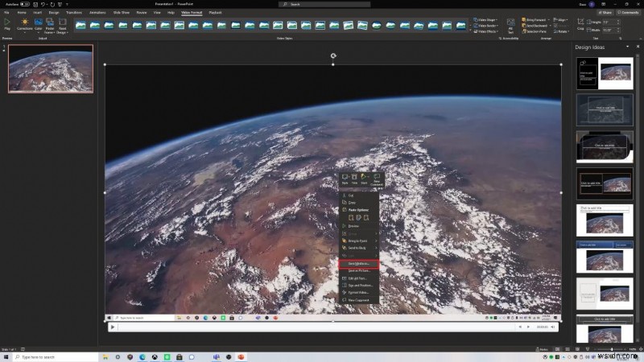Open the Alt Text pane
The height and width of the screenshot is (362, 644).
pyautogui.click(x=510, y=26)
